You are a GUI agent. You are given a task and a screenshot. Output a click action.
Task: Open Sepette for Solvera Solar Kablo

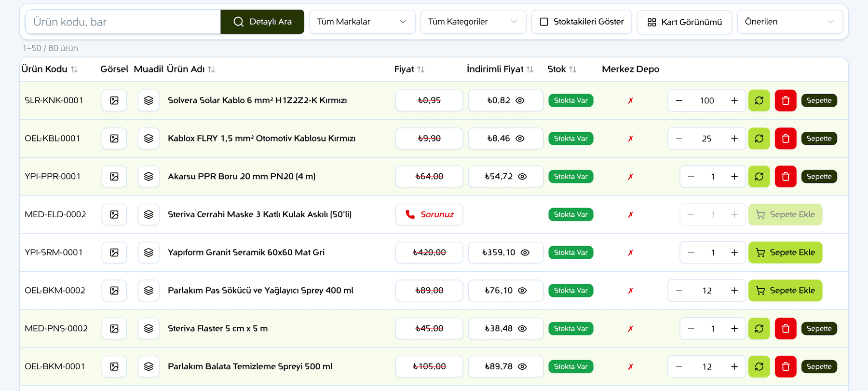click(819, 100)
